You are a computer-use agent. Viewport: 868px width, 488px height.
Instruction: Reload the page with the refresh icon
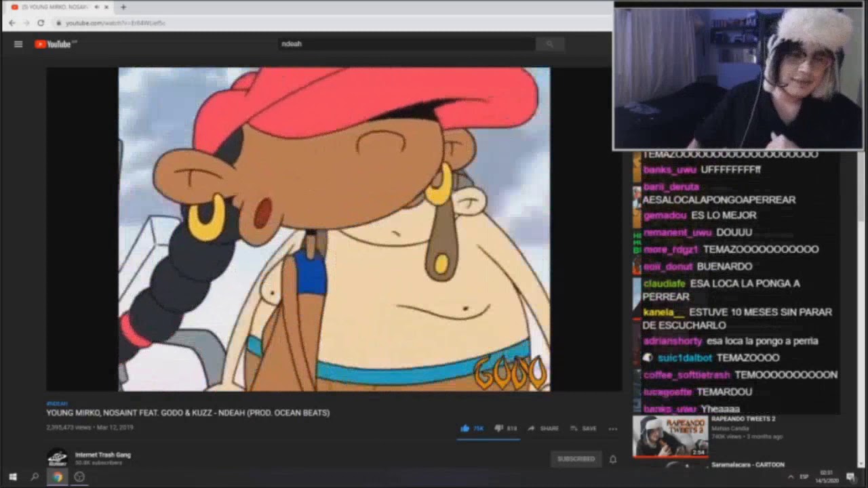41,23
